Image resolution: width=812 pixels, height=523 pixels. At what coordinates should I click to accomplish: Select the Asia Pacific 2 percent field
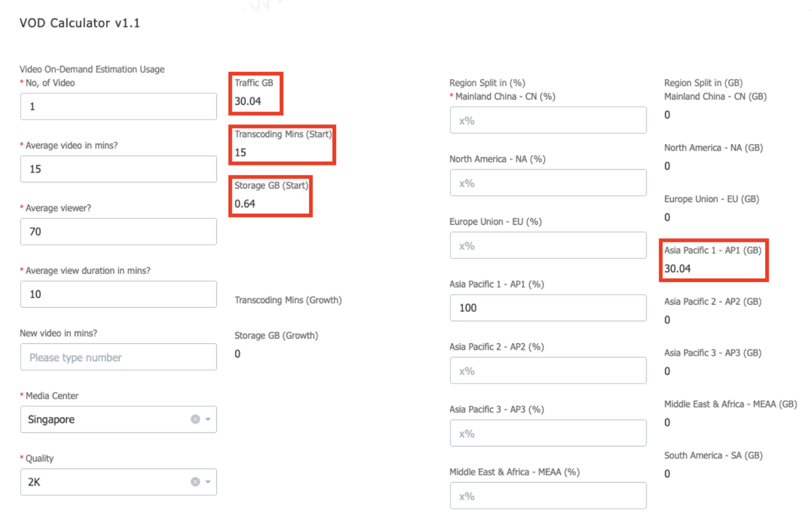(548, 371)
